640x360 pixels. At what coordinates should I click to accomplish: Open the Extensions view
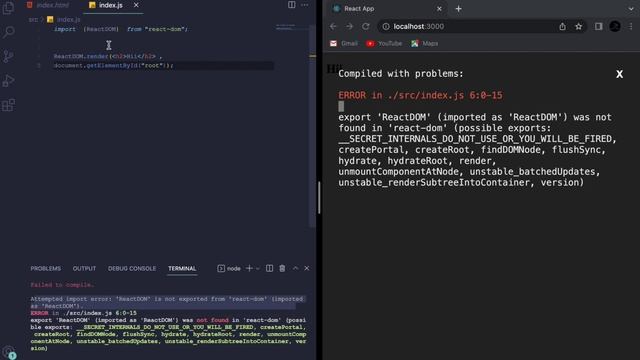click(x=8, y=105)
